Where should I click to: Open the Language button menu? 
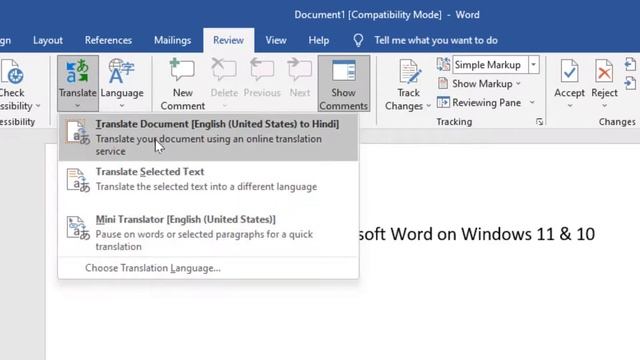pos(122,83)
